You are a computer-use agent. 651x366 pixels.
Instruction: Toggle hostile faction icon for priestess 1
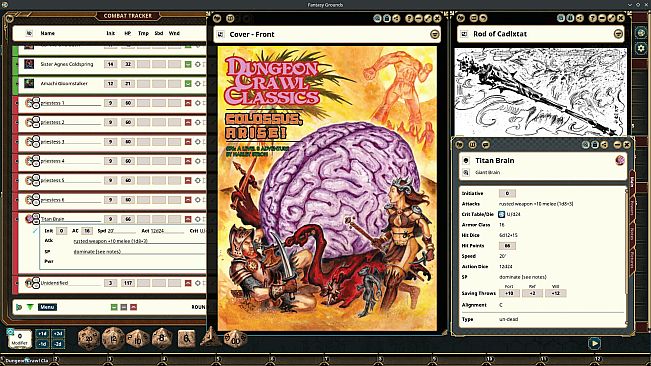tap(188, 103)
